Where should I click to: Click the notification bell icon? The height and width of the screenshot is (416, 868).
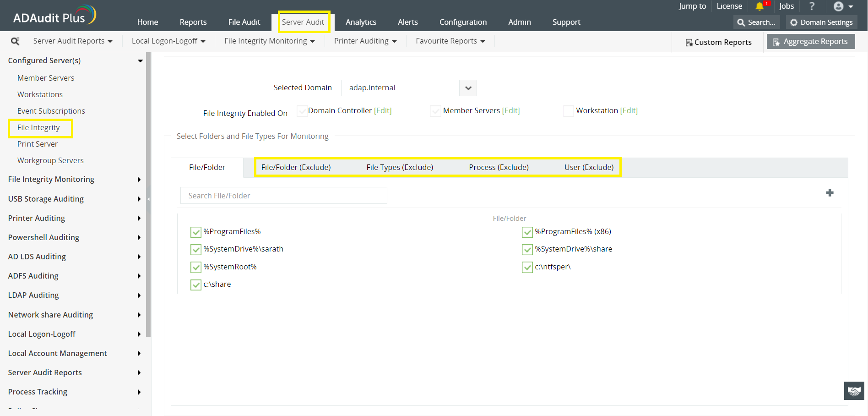tap(759, 6)
